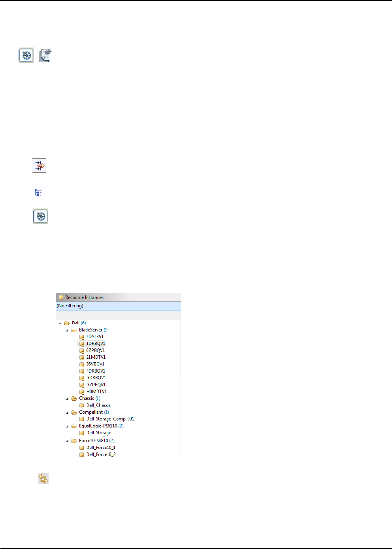Click the clock icon beside the pinned-notes icon
Image resolution: width=392 pixels, height=549 pixels.
click(26, 55)
